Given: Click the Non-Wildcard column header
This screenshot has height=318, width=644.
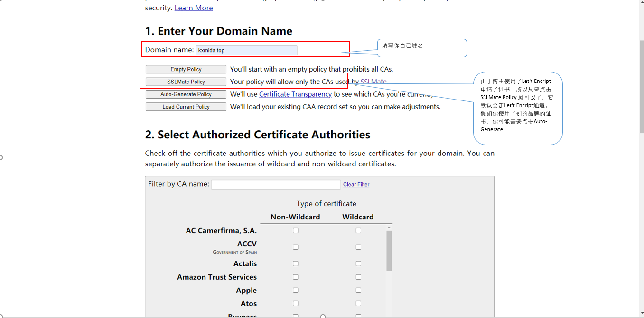Looking at the screenshot, I should pos(295,217).
